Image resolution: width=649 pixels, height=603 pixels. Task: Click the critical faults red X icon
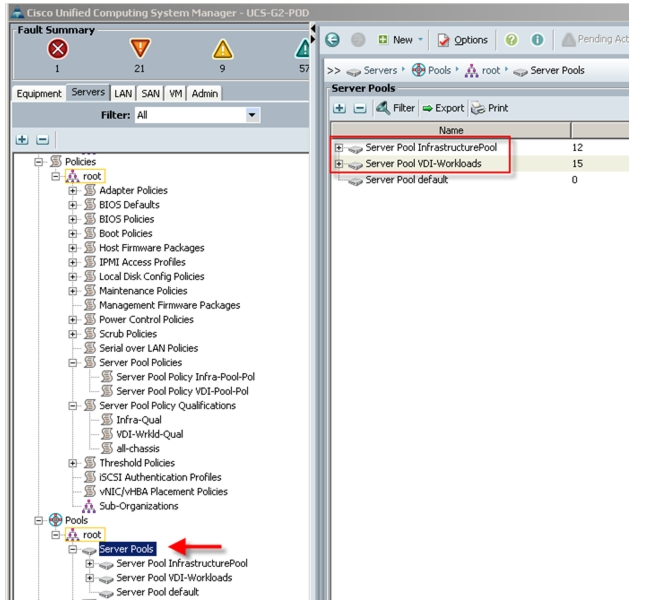click(58, 49)
